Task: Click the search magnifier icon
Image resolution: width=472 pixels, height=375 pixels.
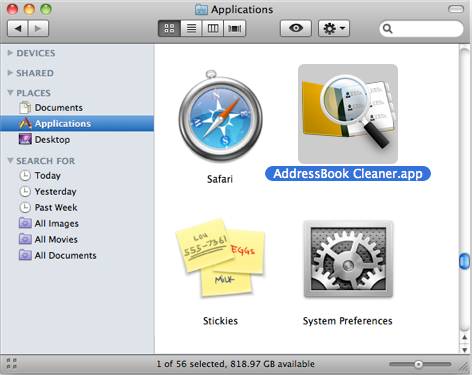Action: [x=388, y=29]
